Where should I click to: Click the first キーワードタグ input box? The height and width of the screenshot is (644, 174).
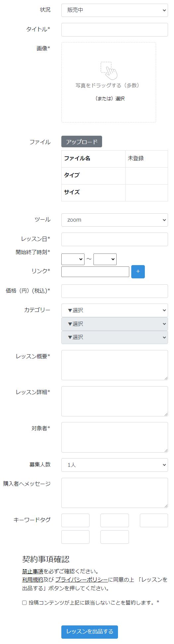pos(75,521)
